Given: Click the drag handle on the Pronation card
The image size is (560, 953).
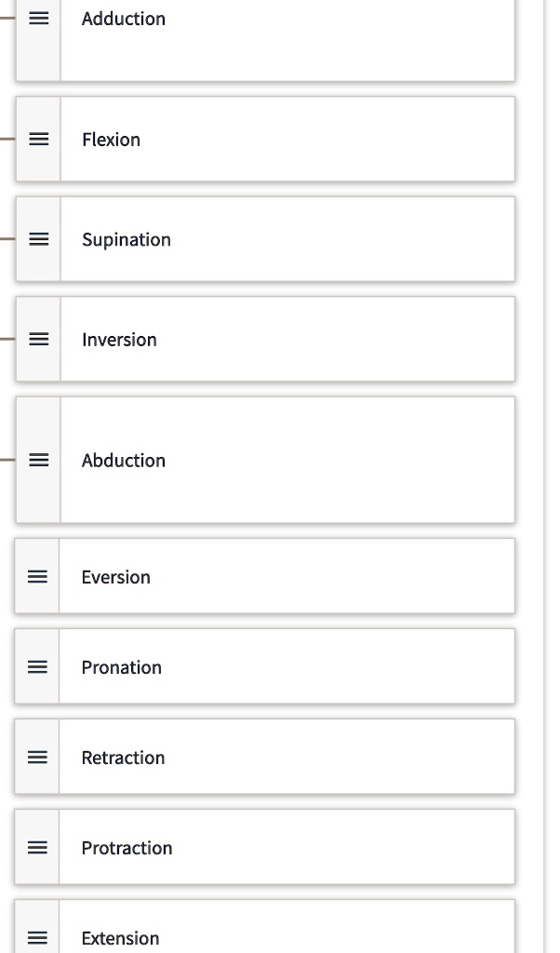Looking at the screenshot, I should 36,666.
